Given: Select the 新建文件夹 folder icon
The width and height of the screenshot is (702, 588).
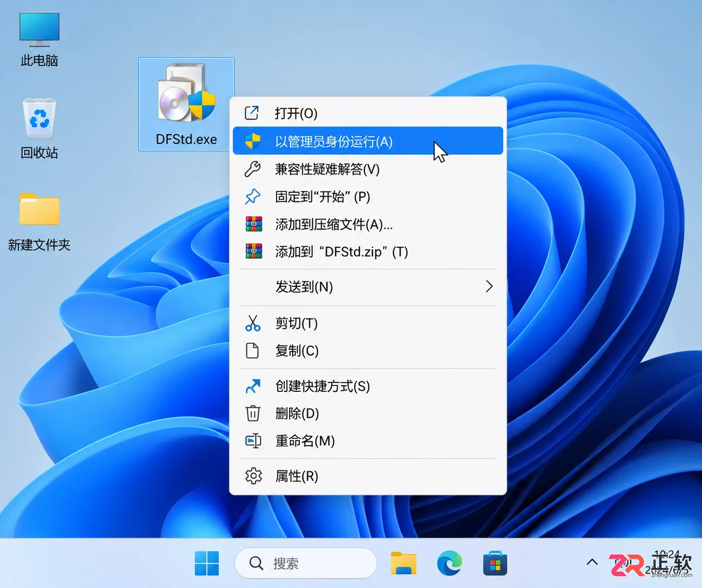Looking at the screenshot, I should [39, 221].
